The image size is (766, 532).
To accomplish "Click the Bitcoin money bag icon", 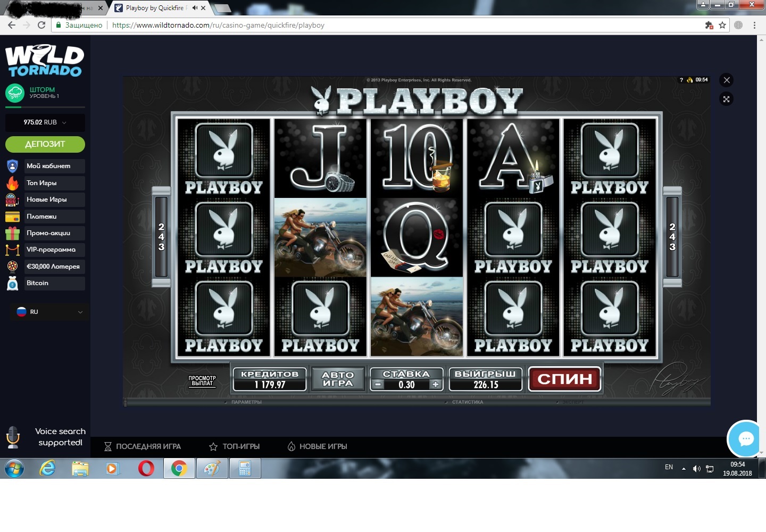I will [12, 283].
